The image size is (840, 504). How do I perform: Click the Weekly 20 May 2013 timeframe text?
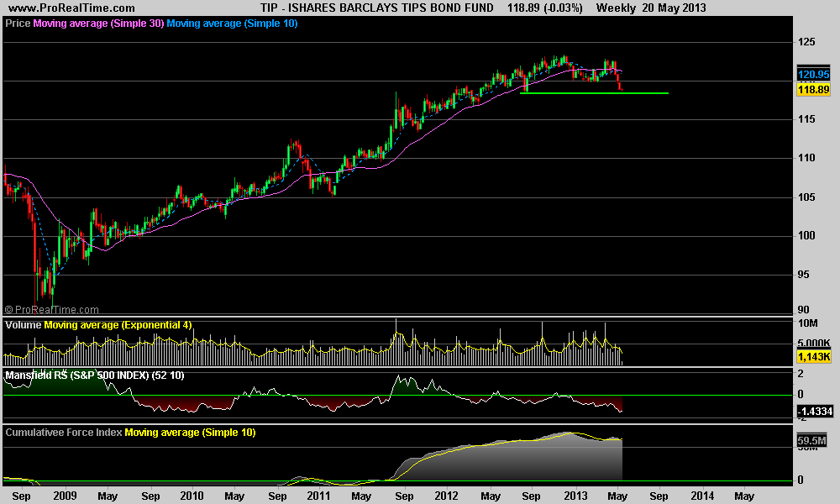[x=650, y=8]
